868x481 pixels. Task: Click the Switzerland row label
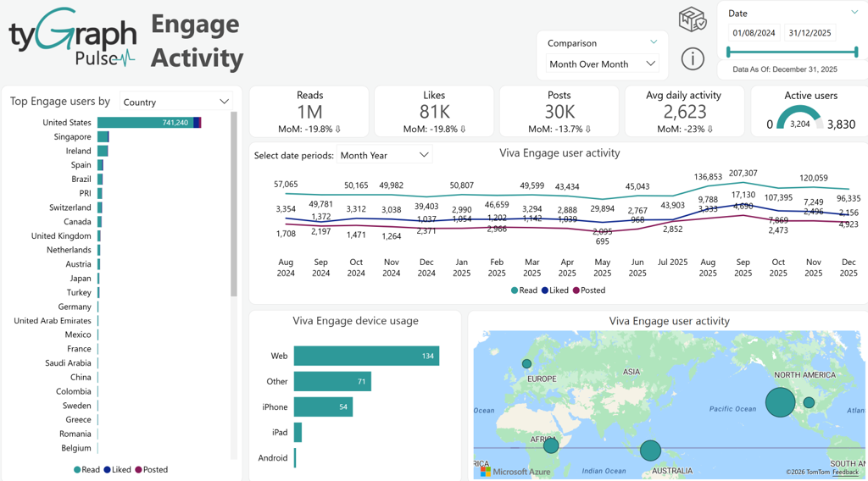pyautogui.click(x=70, y=207)
